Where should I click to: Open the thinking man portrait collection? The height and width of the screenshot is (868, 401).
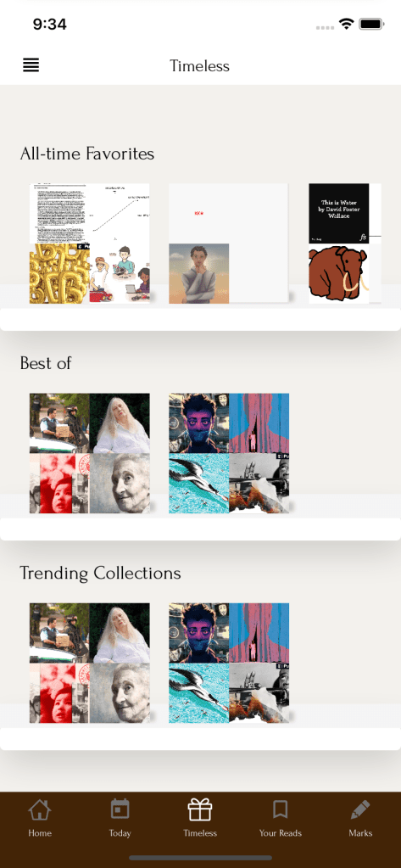228,244
